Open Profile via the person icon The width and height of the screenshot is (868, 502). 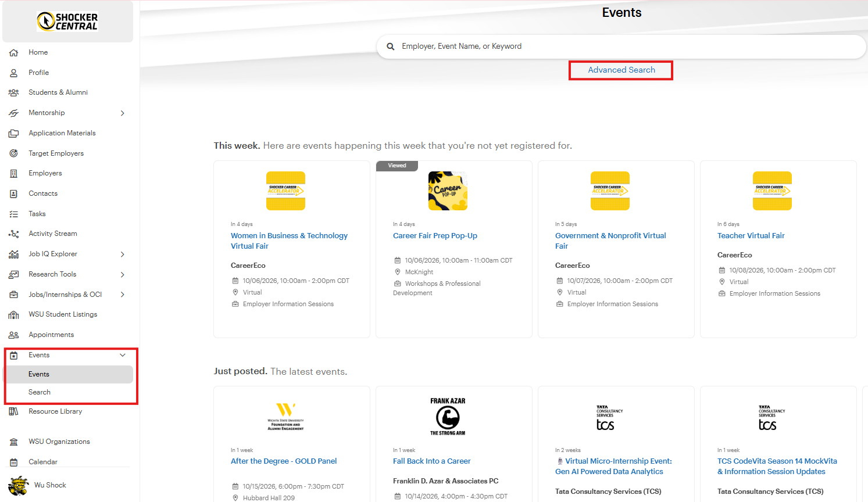tap(14, 73)
